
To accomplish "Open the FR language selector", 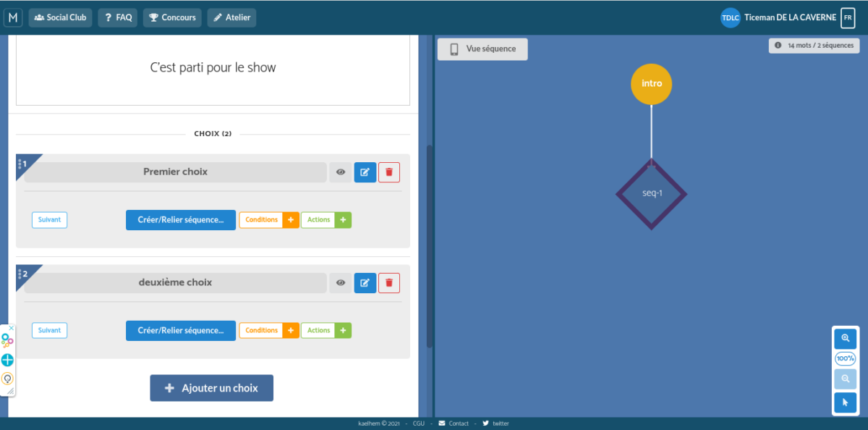I will pyautogui.click(x=847, y=17).
